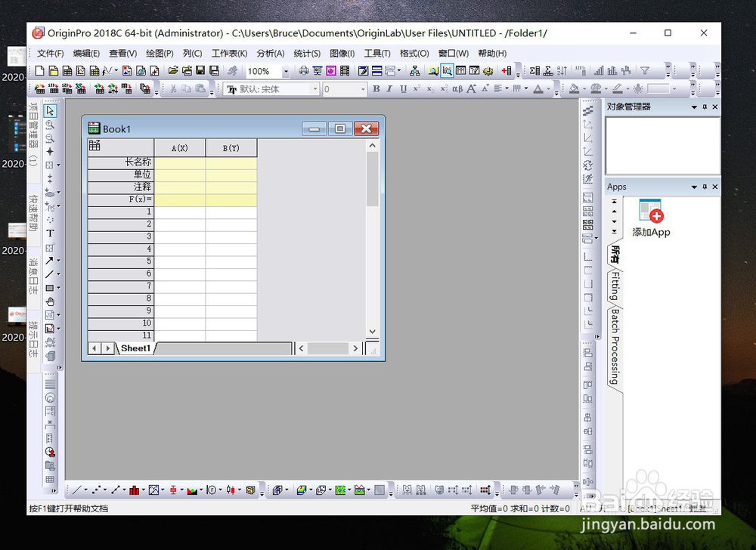Viewport: 756px width, 550px height.
Task: Click the Book1 vertical scrollbar thumb
Action: (x=372, y=179)
